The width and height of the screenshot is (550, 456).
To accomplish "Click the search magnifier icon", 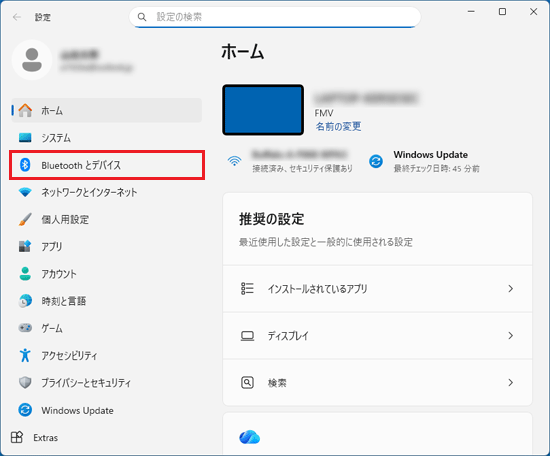I will 142,17.
